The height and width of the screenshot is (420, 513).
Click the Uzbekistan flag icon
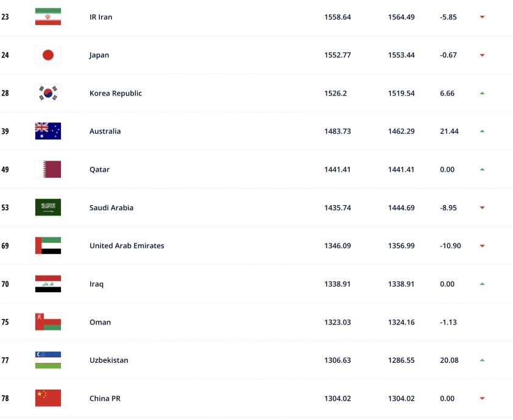pos(48,360)
